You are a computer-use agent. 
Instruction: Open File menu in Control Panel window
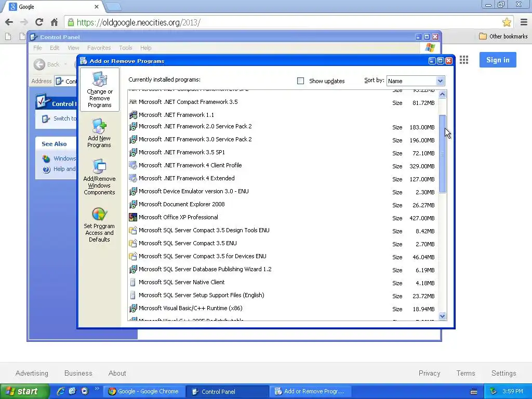pos(37,48)
